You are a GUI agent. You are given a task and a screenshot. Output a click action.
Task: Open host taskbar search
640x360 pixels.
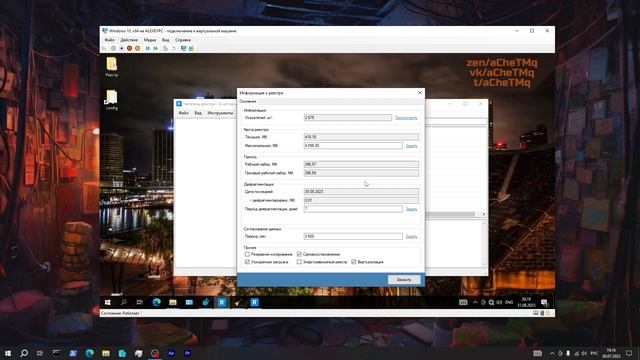pos(24,353)
